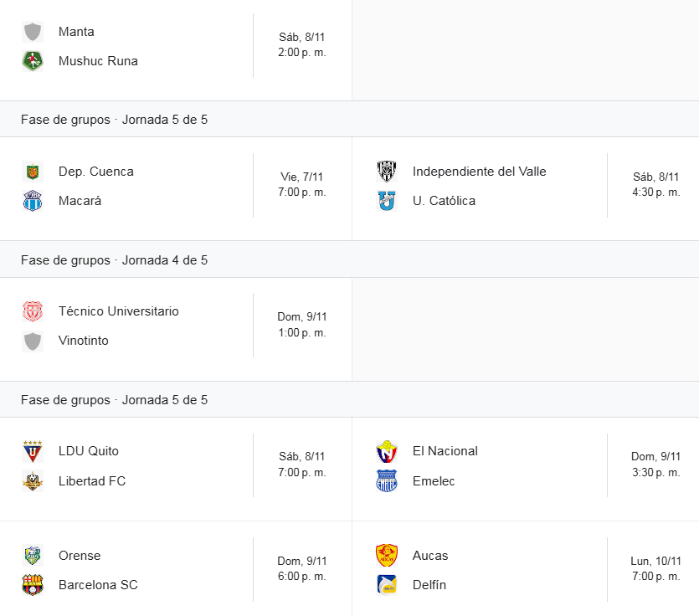Viewport: 699px width, 616px height.
Task: Click the Técnico Universitario crest
Action: click(33, 311)
